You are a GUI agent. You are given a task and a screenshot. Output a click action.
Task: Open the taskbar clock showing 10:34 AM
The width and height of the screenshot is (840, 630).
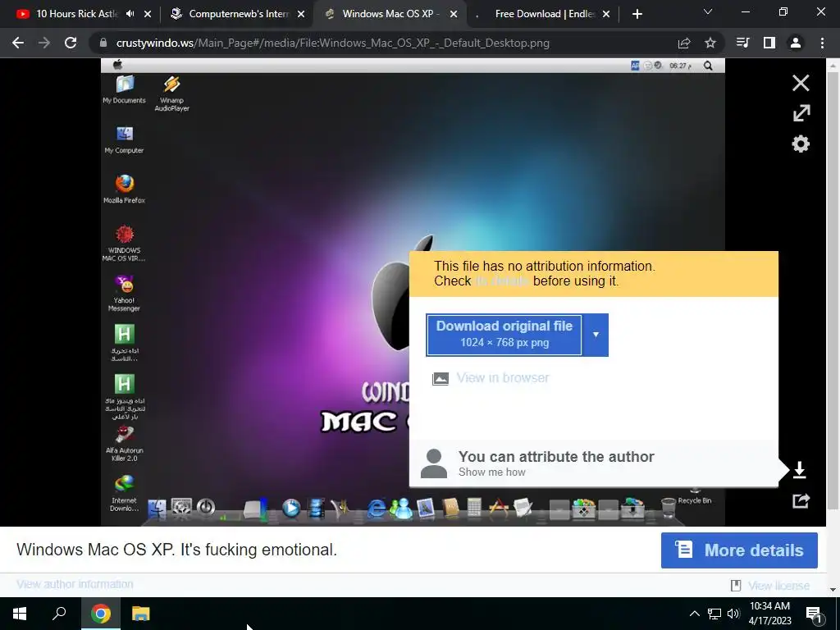tap(769, 614)
